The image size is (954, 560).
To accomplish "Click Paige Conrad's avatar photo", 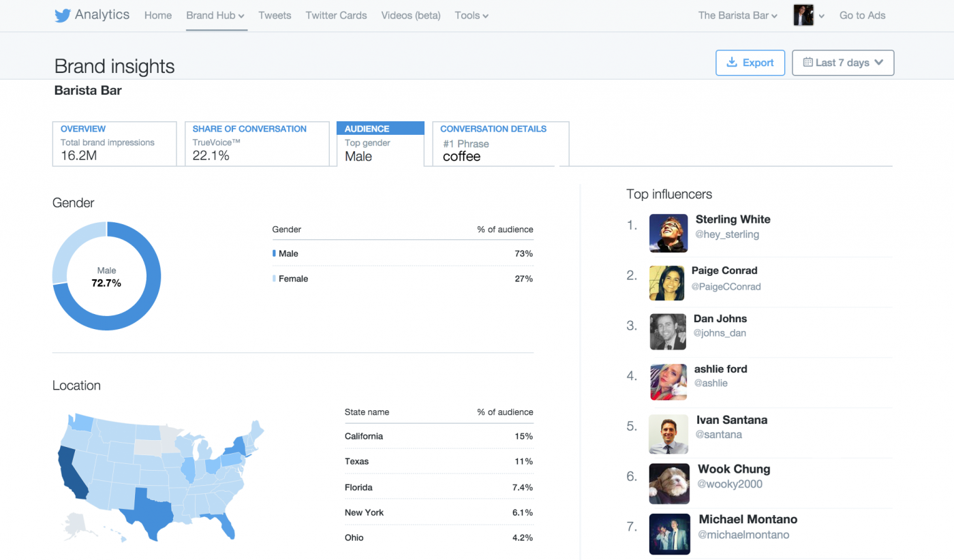I will 666,283.
